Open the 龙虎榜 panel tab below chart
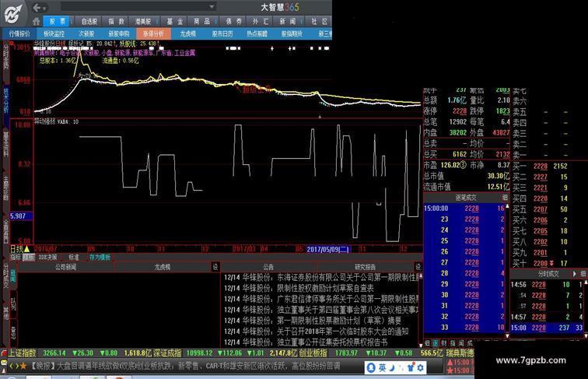588x379 pixels. click(163, 267)
